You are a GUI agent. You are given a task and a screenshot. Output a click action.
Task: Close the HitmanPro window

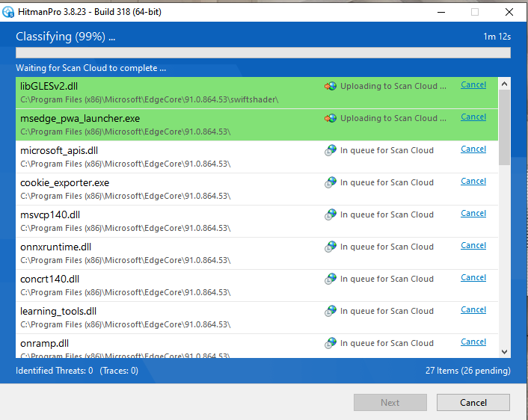click(x=509, y=12)
